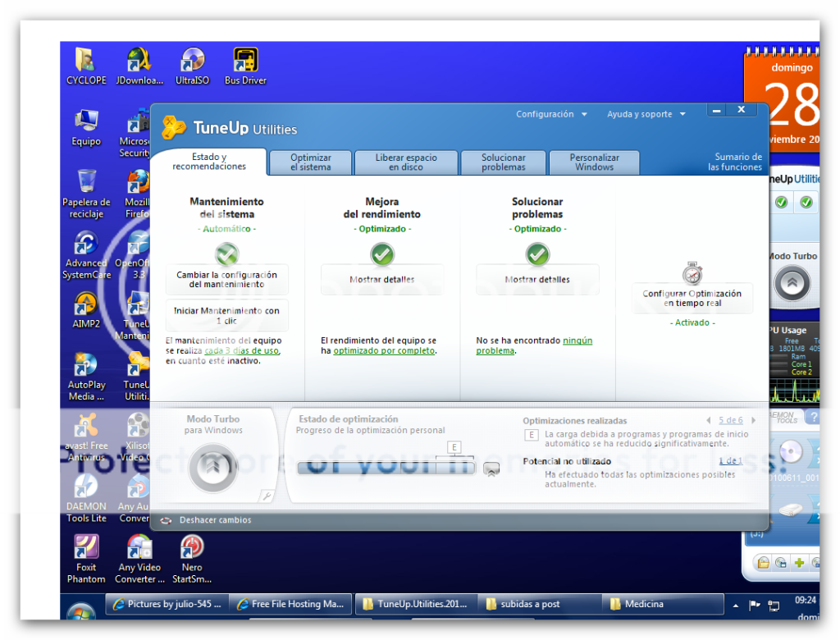The width and height of the screenshot is (840, 640).
Task: Open Papelera de reciclaje icon
Action: tap(85, 194)
